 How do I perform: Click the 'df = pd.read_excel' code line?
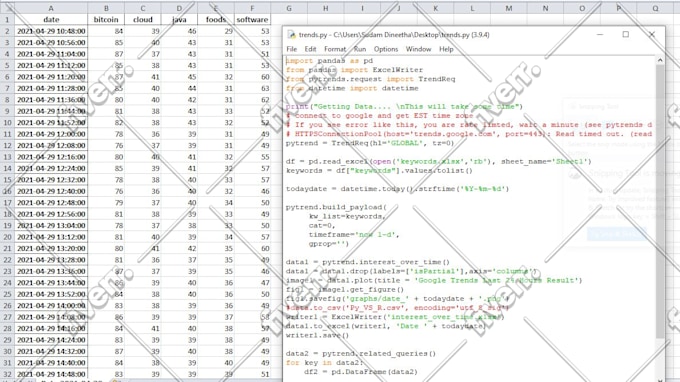tap(438, 161)
